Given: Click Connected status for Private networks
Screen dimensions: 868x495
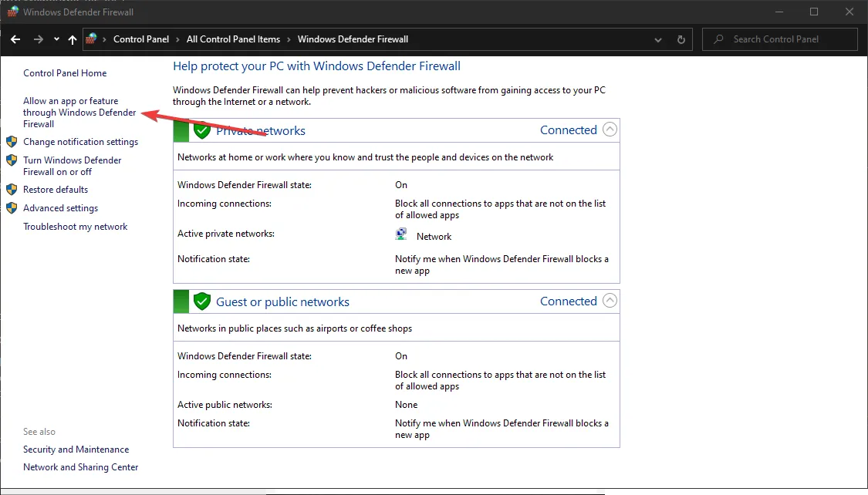Looking at the screenshot, I should coord(569,130).
